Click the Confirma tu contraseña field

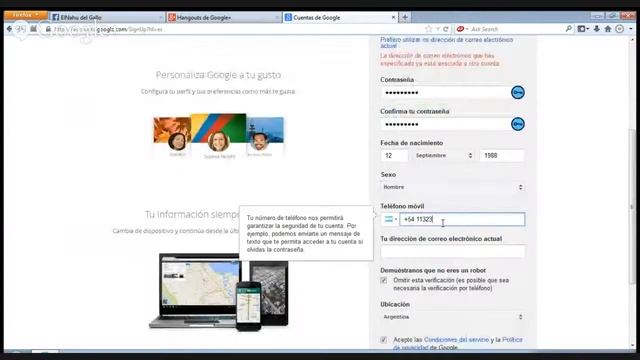point(445,124)
